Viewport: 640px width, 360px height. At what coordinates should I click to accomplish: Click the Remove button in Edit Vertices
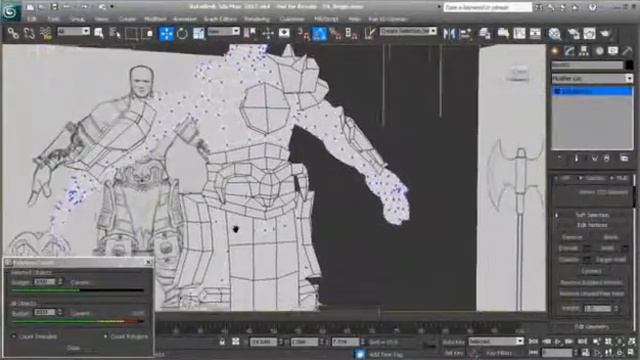coord(572,237)
